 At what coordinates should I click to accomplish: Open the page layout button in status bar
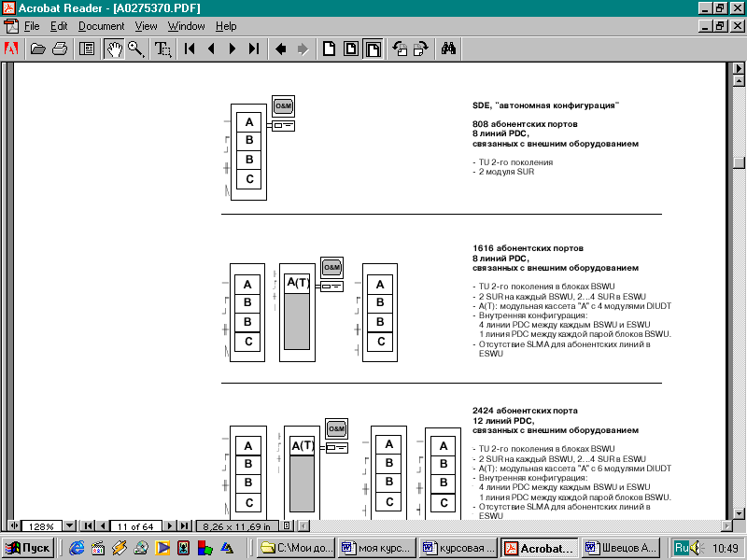coord(287,525)
